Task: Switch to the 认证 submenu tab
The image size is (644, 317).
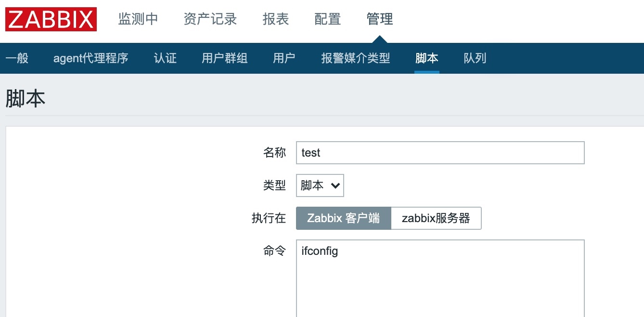Action: click(165, 58)
